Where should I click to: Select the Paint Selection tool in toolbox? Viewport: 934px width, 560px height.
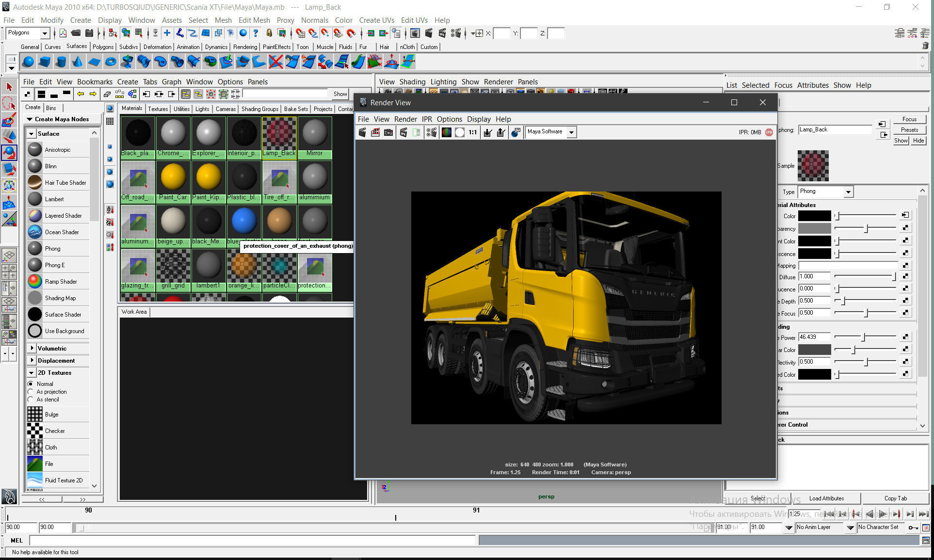[9, 120]
